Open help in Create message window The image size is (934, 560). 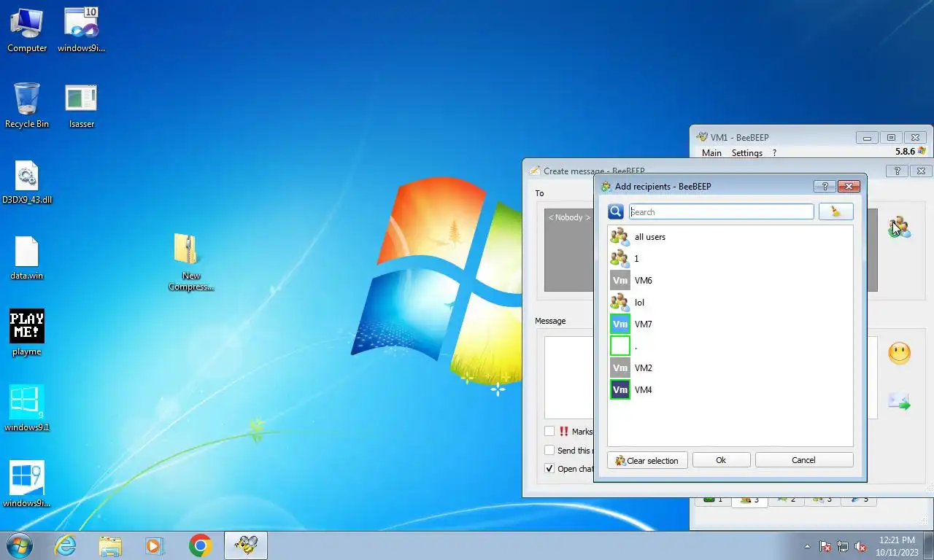click(x=897, y=171)
